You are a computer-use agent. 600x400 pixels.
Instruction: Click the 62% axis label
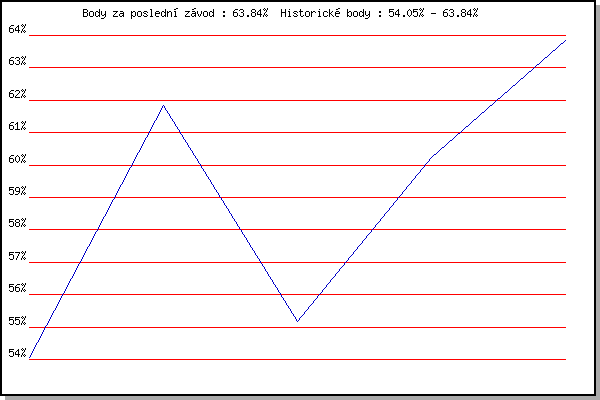[x=17, y=94]
